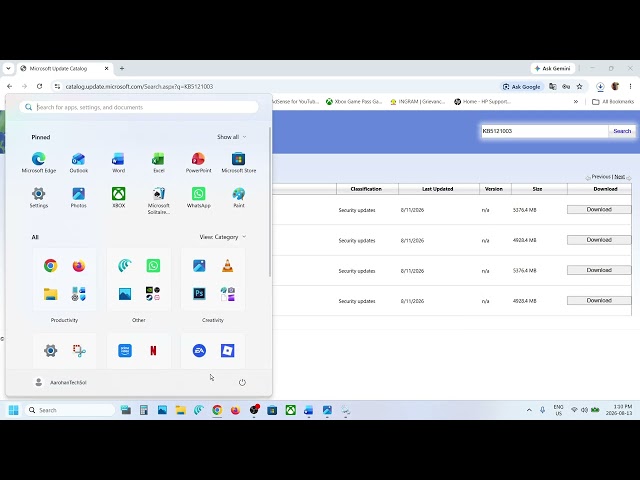Click the Start menu vertical scrollbar
The image size is (640, 480).
coord(270,202)
